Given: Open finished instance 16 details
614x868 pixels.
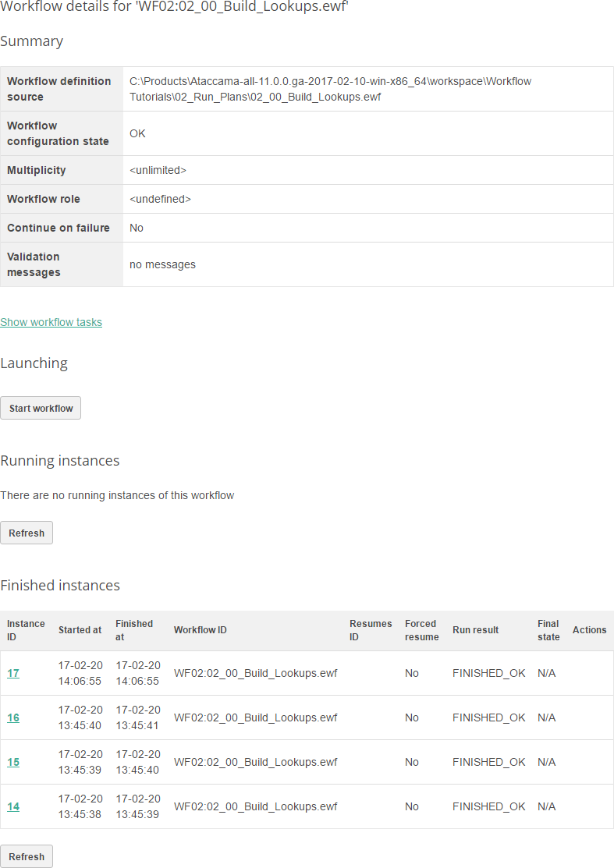Looking at the screenshot, I should (x=13, y=717).
